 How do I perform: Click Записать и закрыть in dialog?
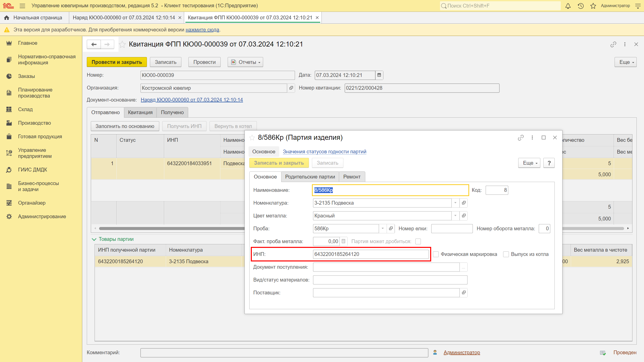(x=279, y=163)
